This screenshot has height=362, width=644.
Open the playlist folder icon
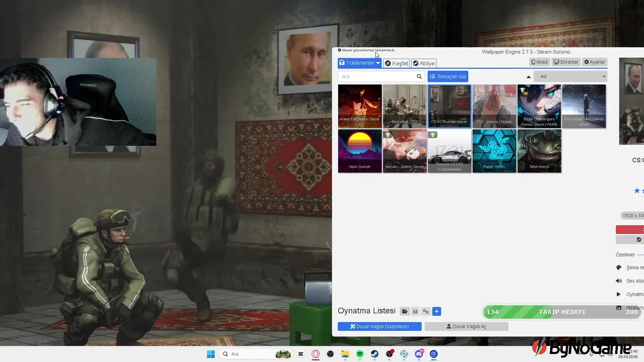[405, 312]
